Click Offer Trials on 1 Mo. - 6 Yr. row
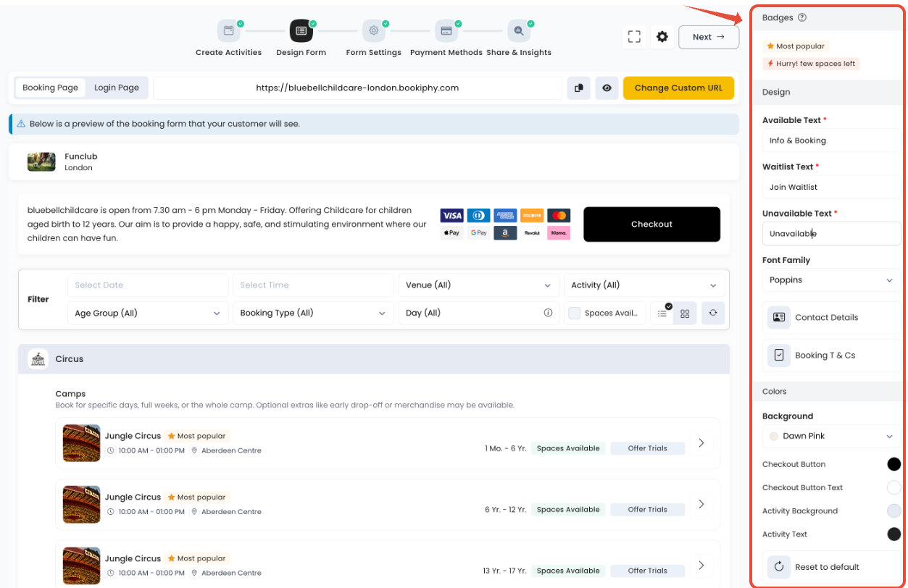Screen dimensions: 908x588 [647, 448]
